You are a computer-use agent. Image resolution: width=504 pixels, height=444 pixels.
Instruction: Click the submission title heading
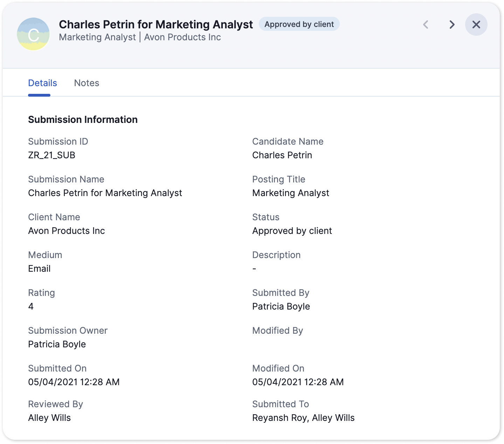(x=156, y=25)
